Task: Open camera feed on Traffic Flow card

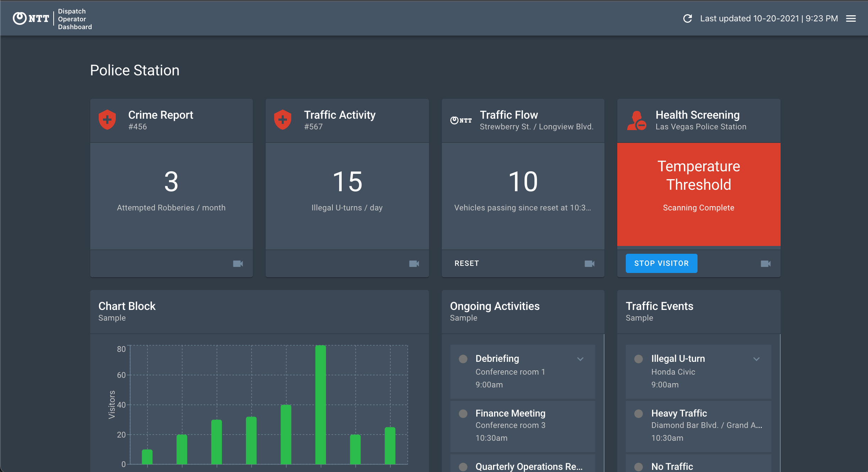Action: point(589,264)
